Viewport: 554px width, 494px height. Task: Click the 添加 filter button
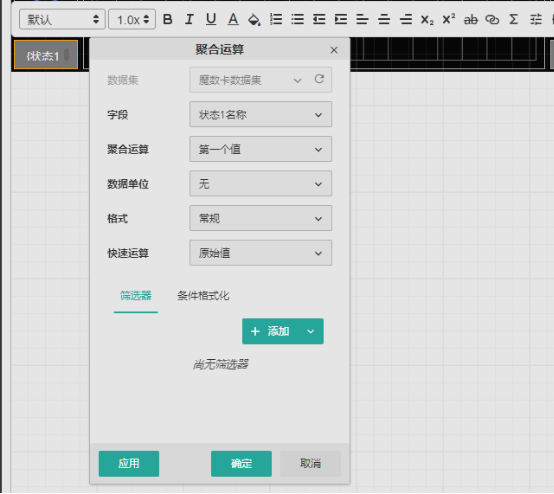pos(270,331)
